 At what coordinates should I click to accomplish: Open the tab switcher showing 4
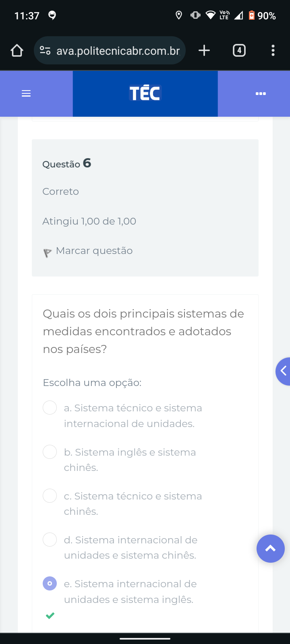tap(239, 50)
